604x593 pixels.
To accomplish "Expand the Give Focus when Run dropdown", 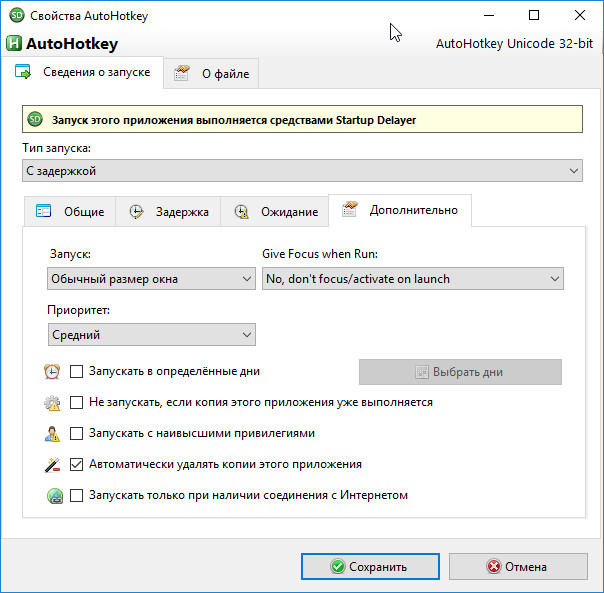I will point(413,279).
